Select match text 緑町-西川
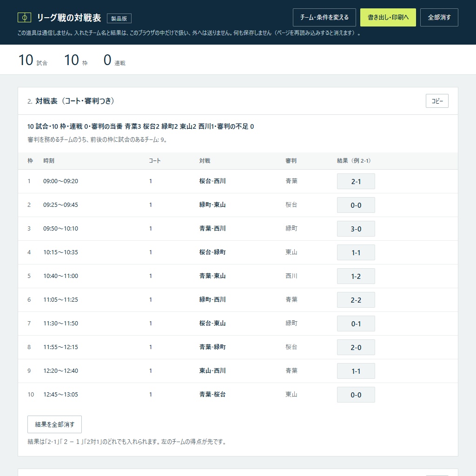This screenshot has height=476, width=476. [x=212, y=299]
